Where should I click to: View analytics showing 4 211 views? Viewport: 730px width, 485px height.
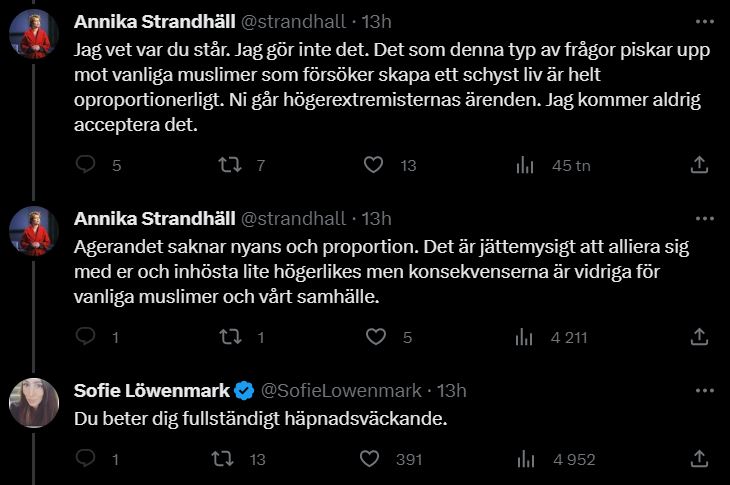[523, 337]
